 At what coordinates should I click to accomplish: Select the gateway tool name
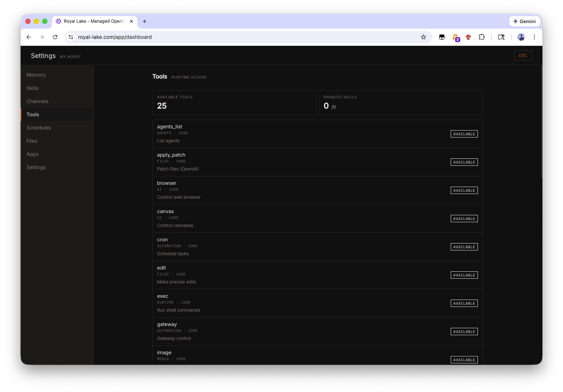[x=167, y=324]
